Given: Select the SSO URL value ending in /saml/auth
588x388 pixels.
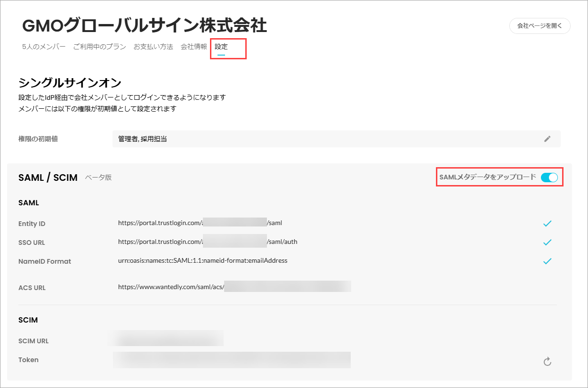Looking at the screenshot, I should (208, 242).
